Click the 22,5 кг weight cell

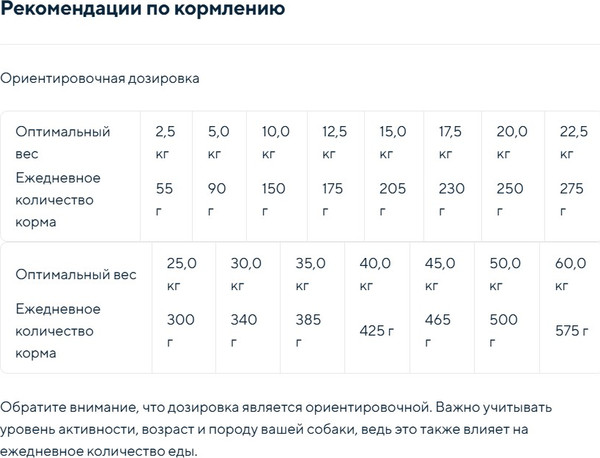(573, 142)
